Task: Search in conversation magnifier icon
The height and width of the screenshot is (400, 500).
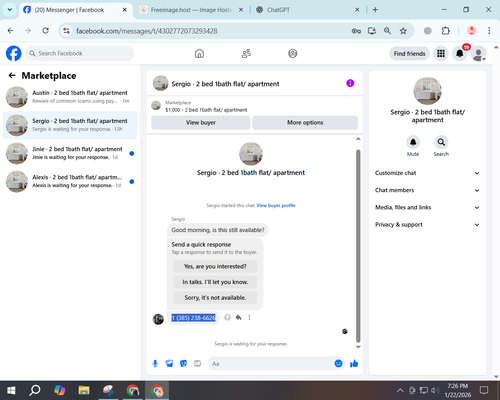Action: click(441, 142)
